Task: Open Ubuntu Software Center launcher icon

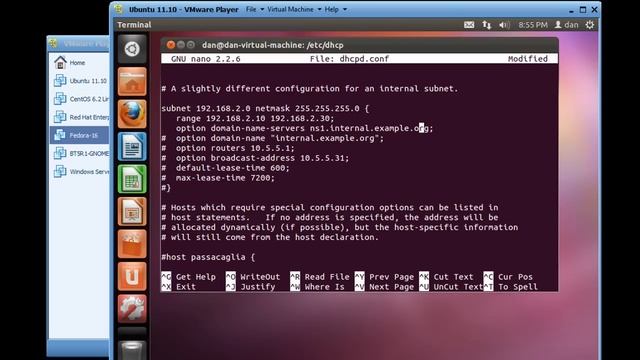Action: tap(132, 244)
